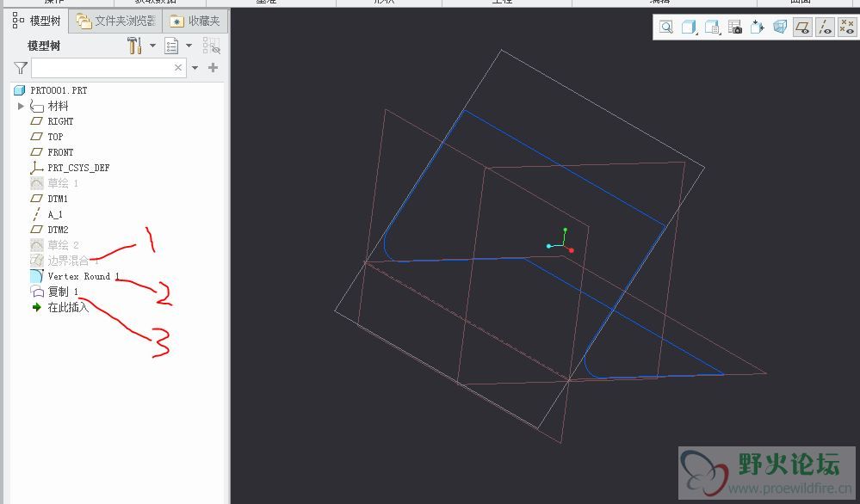Click the Vertex Round 1 feature icon

coord(37,276)
